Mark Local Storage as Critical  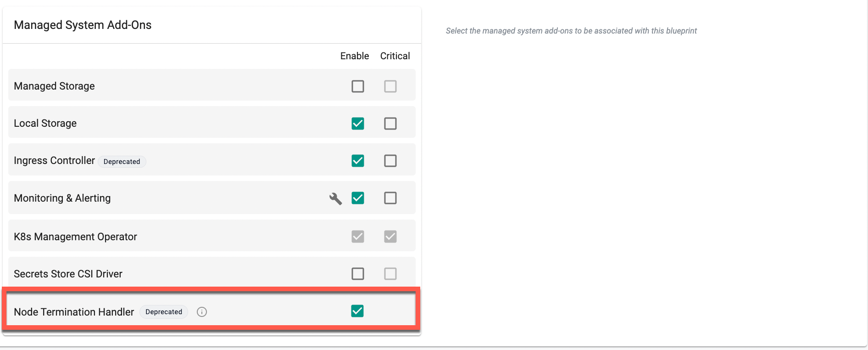(x=390, y=124)
